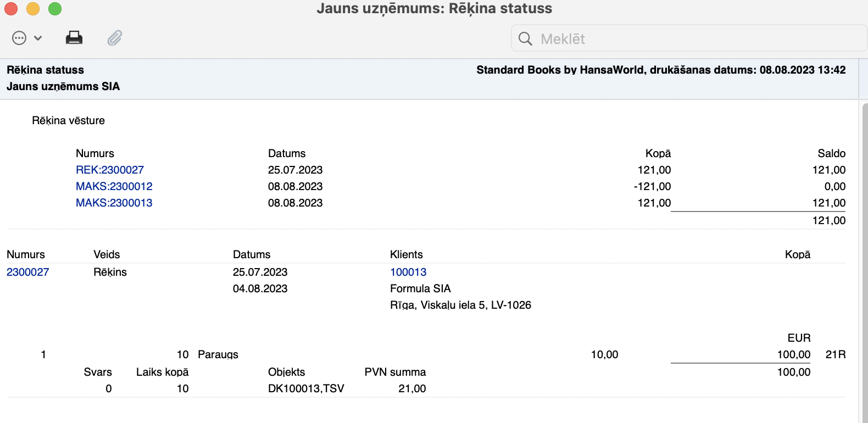Expand the chevron next to actions menu
This screenshot has height=423, width=868.
pyautogui.click(x=38, y=38)
